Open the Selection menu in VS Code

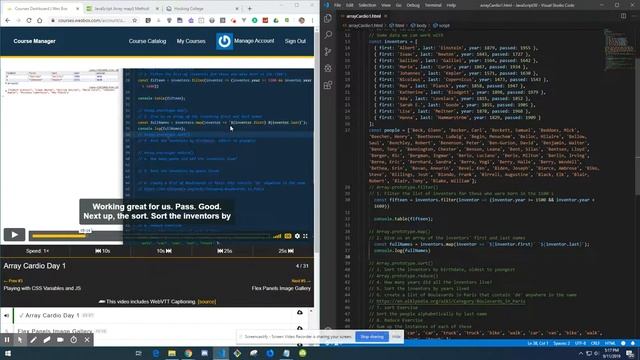pos(367,5)
